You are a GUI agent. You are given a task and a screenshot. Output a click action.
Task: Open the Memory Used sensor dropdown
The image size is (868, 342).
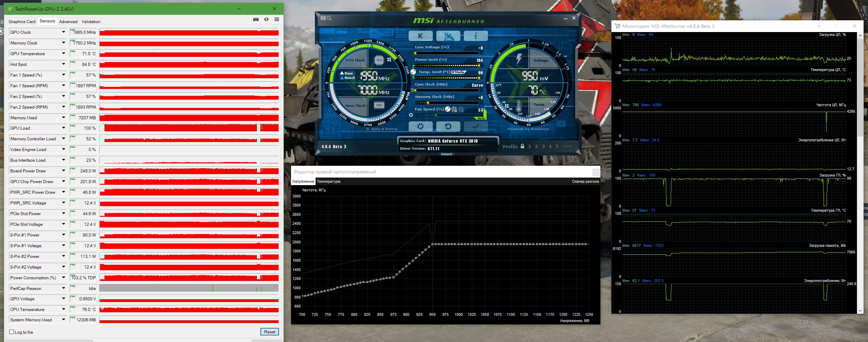pos(63,118)
